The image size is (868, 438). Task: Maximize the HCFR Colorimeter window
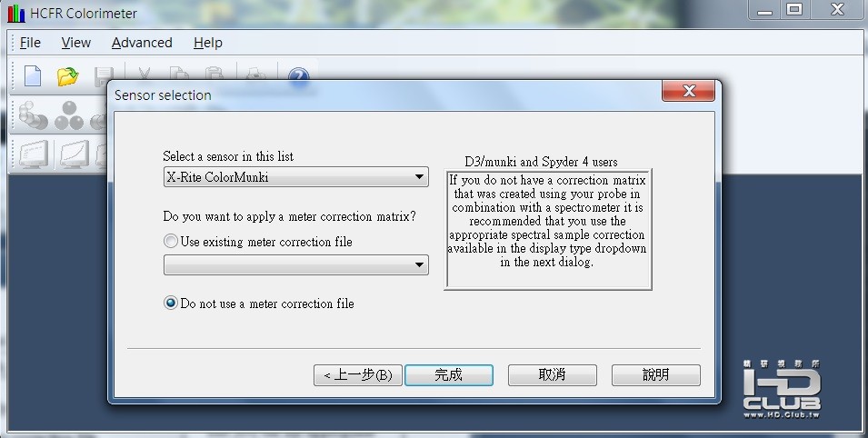click(x=794, y=10)
